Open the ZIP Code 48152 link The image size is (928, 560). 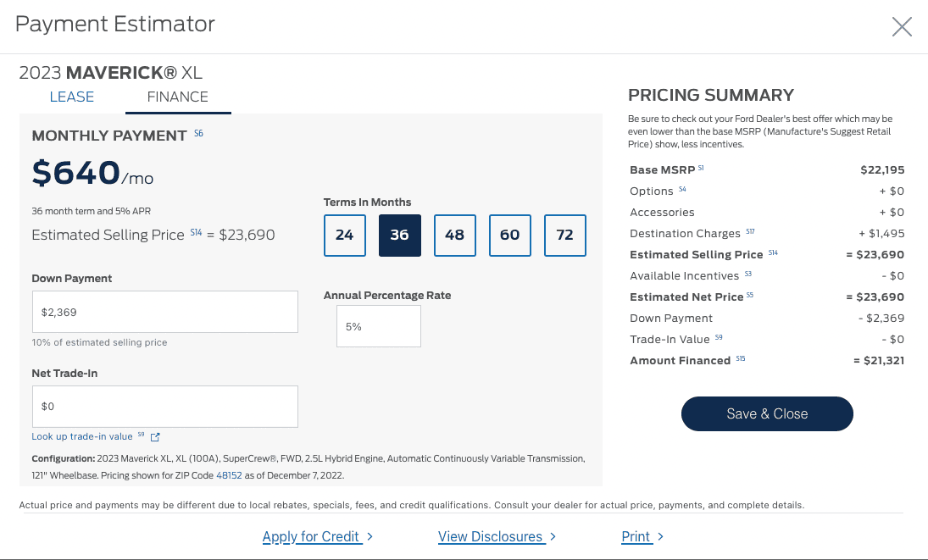pyautogui.click(x=229, y=475)
